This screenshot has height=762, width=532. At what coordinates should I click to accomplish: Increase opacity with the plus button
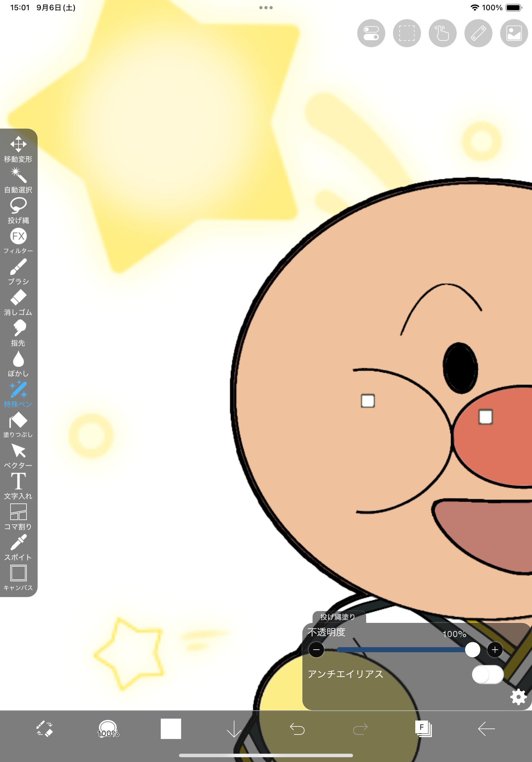495,650
